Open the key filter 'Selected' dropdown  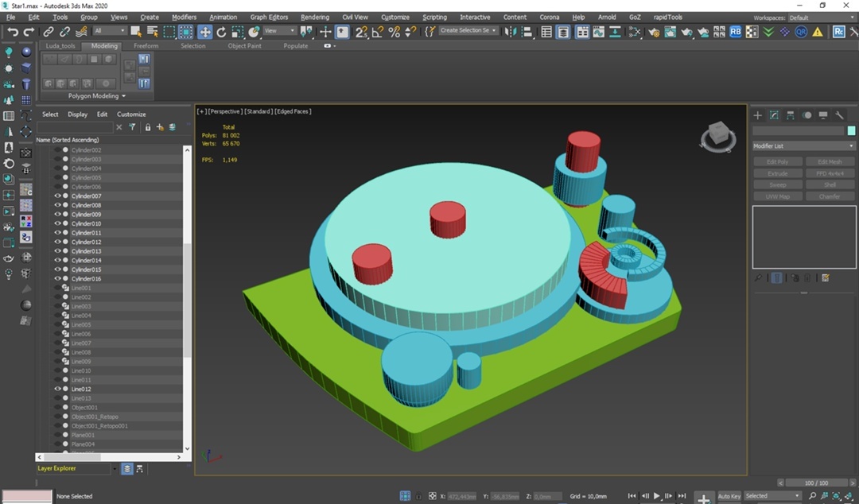[x=772, y=496]
